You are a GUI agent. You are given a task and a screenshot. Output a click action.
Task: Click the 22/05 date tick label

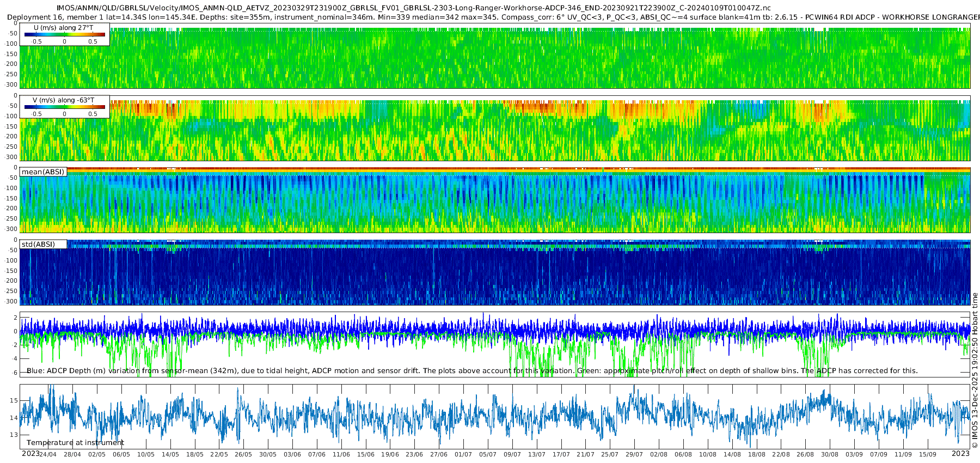tap(219, 454)
